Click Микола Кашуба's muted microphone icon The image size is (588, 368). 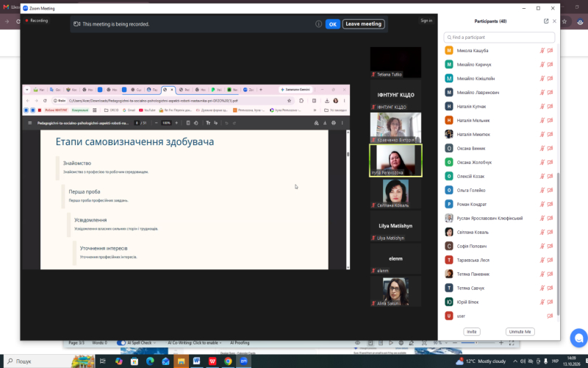542,50
